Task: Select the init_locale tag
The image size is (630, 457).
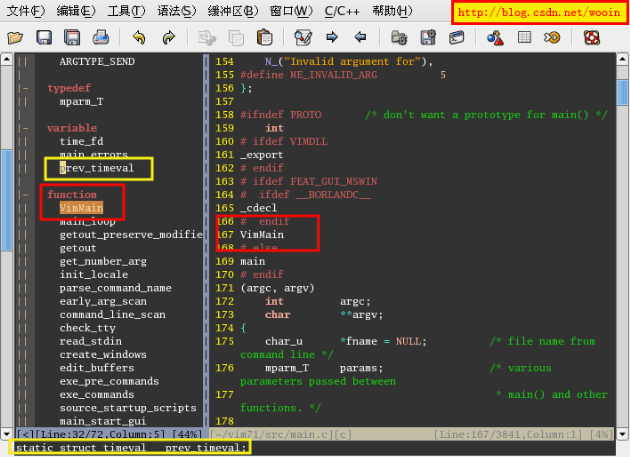Action: 94,275
